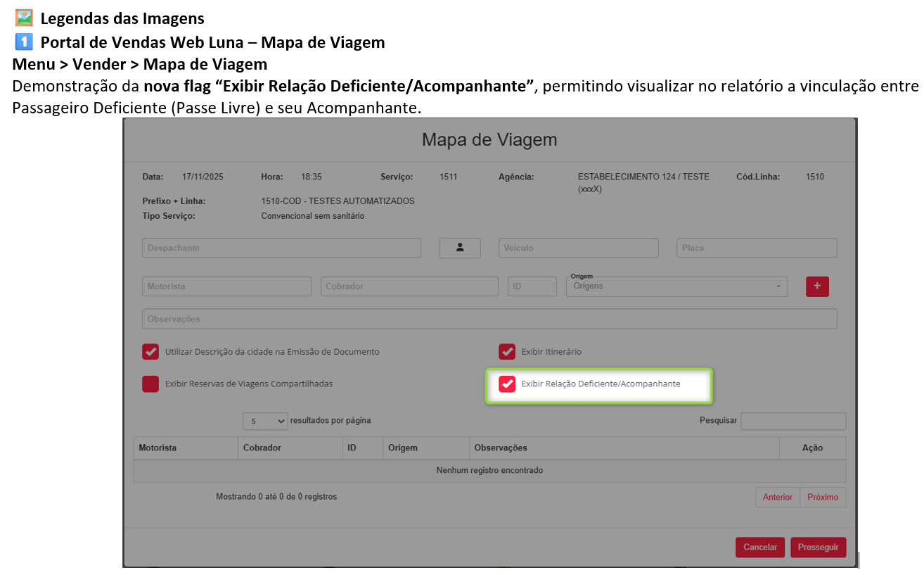Image resolution: width=924 pixels, height=575 pixels.
Task: Click the Ação column header
Action: pos(812,448)
